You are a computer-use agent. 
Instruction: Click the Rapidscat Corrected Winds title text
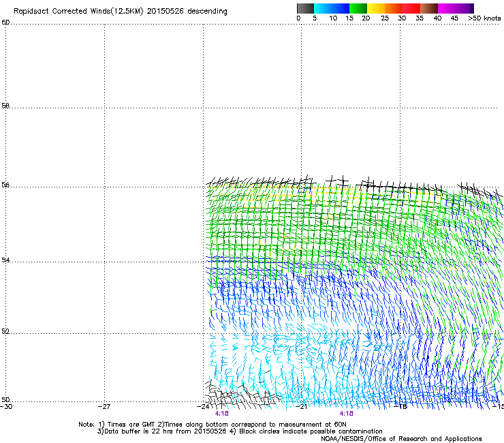click(x=121, y=12)
